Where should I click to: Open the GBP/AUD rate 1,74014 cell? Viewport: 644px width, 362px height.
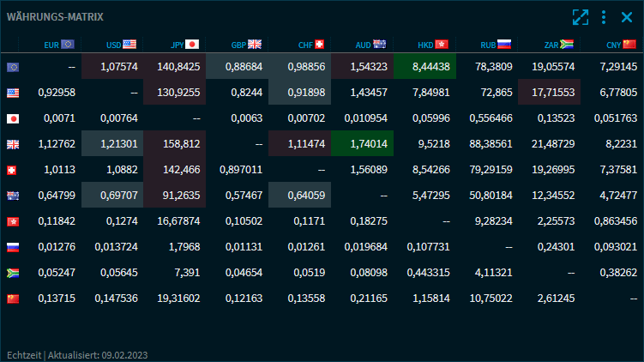tap(363, 144)
